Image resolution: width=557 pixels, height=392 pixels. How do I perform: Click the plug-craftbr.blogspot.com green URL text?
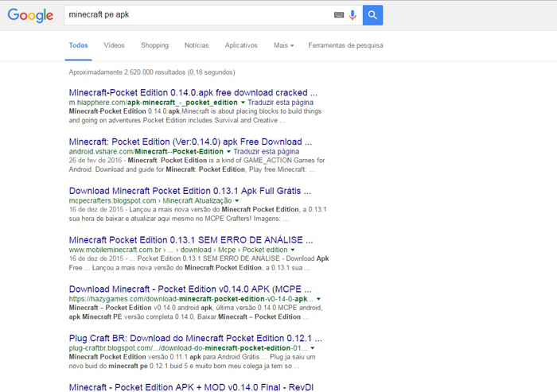coord(188,348)
